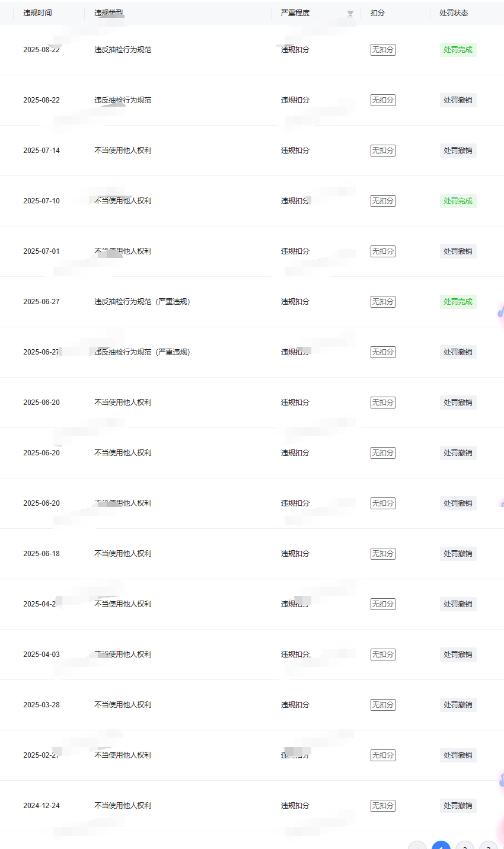Click 处罚完成 on the 2025-06-27 row
This screenshot has height=849, width=504.
coord(458,302)
